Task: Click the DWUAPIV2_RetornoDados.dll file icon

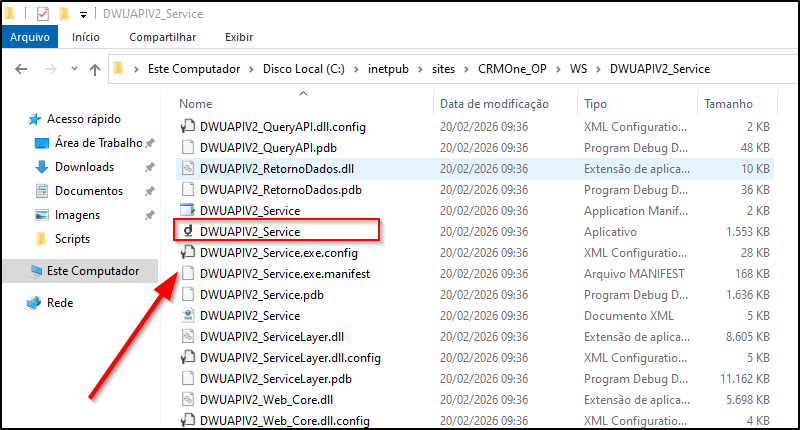Action: tap(187, 168)
